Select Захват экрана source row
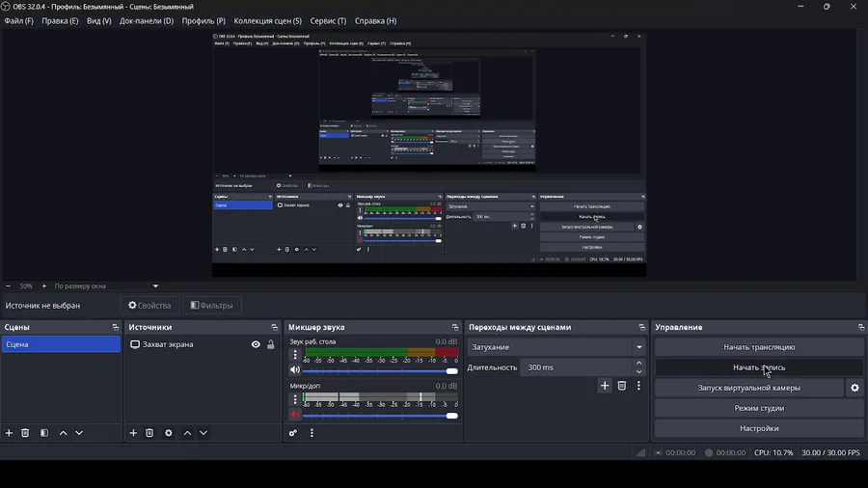 coord(203,344)
